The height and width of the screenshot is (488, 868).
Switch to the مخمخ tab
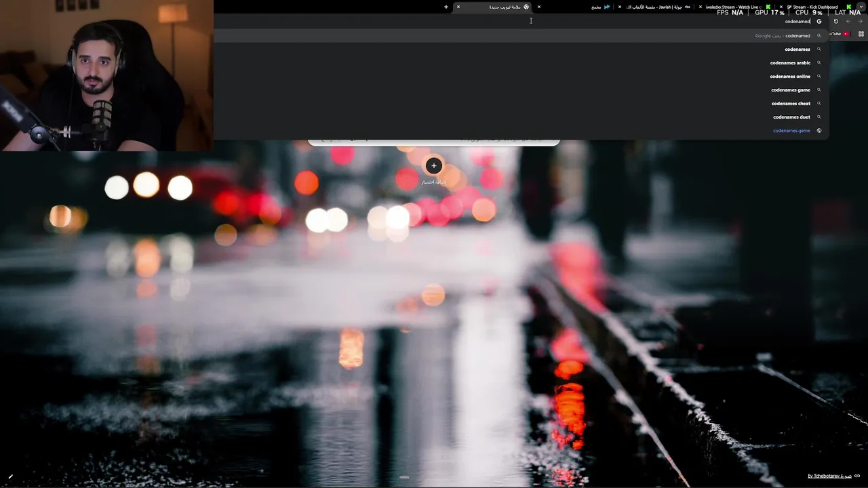[574, 7]
